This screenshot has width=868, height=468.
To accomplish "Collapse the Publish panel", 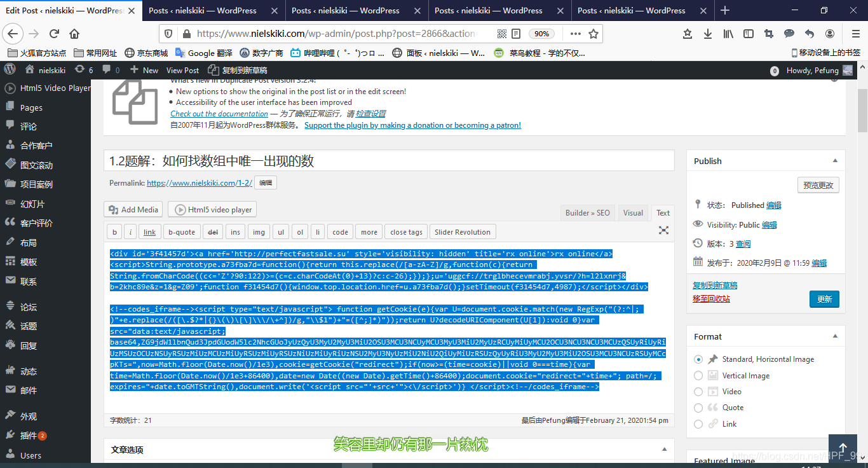I will pyautogui.click(x=835, y=161).
